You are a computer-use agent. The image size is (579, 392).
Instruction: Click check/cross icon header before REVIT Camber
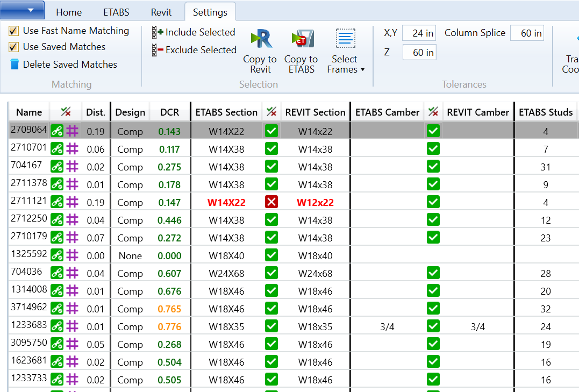pos(433,112)
